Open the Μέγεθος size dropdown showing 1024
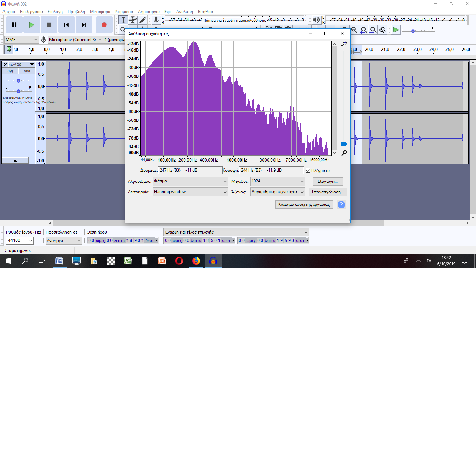Viewport: 476px width, 465px height. coord(277,181)
